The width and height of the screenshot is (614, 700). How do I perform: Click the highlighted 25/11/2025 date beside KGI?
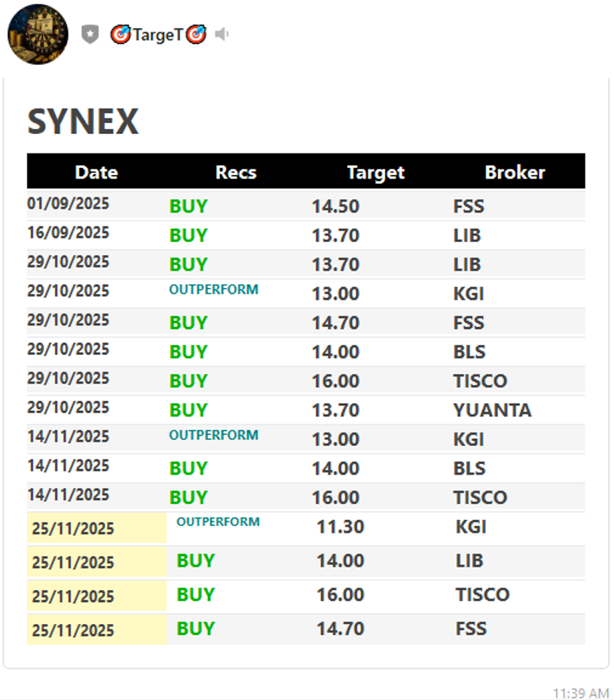point(73,528)
